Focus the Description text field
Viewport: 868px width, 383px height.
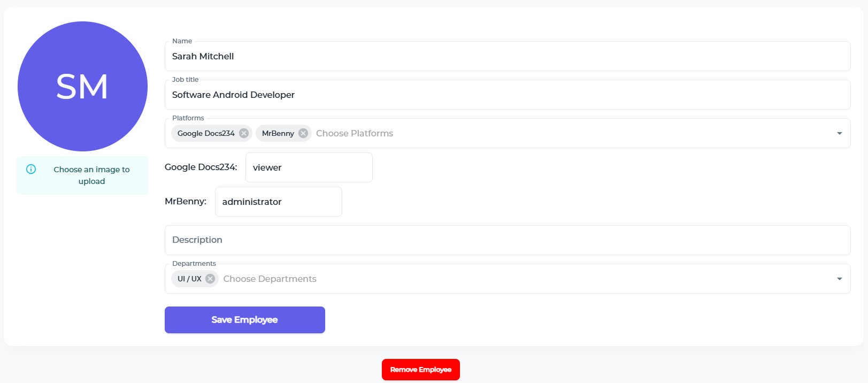[x=507, y=240]
